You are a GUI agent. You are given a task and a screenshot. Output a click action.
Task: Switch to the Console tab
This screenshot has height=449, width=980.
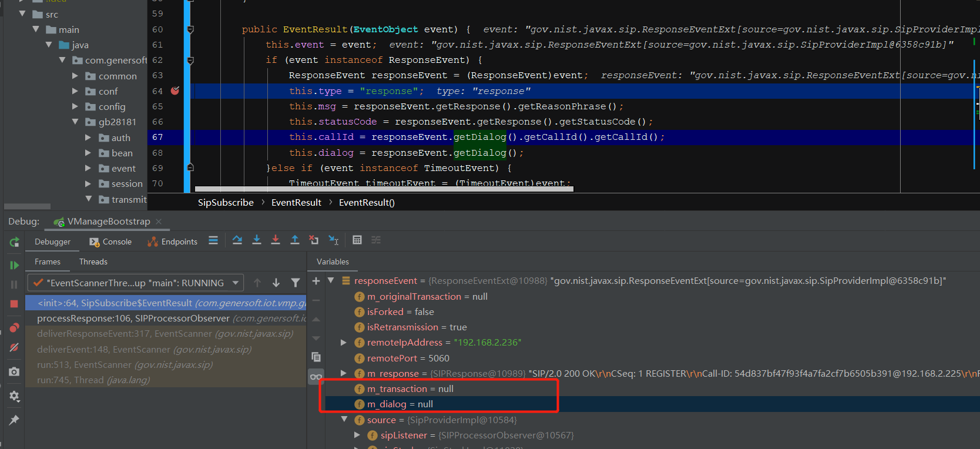[x=110, y=242]
